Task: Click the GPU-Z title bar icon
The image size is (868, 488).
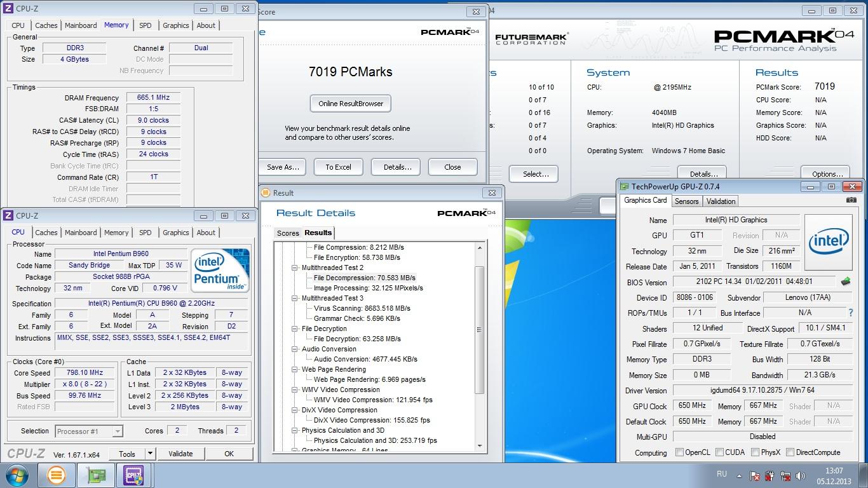Action: (625, 186)
